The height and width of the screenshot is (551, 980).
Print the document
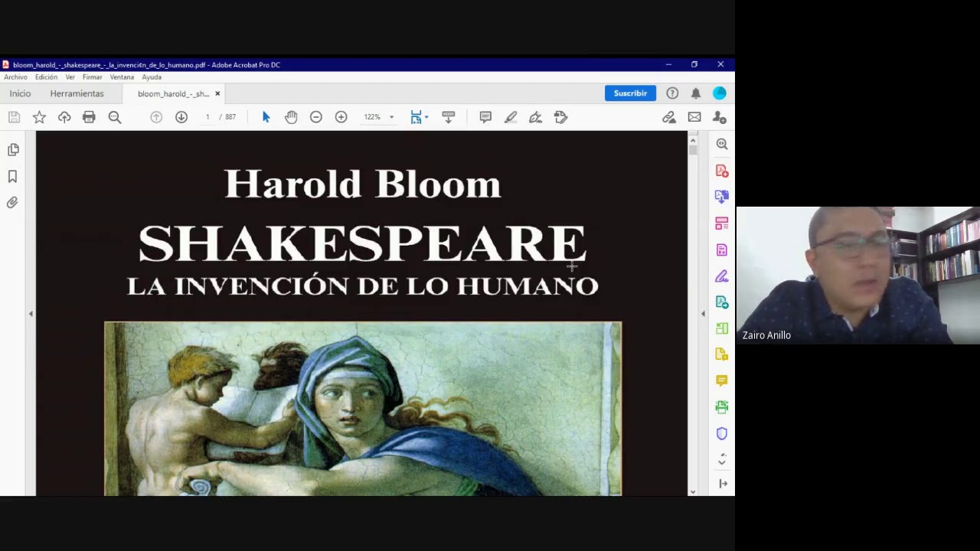[89, 117]
